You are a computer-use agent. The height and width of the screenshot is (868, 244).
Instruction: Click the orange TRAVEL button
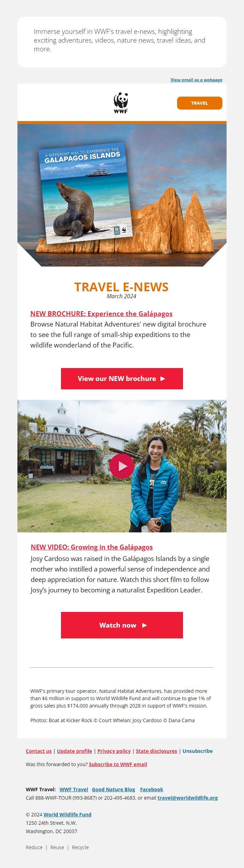[199, 103]
